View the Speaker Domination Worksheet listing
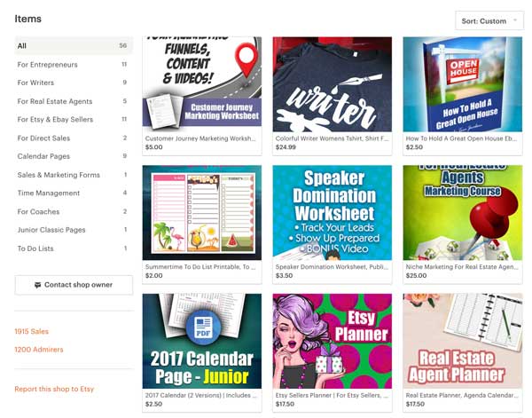The height and width of the screenshot is (418, 532). (332, 213)
